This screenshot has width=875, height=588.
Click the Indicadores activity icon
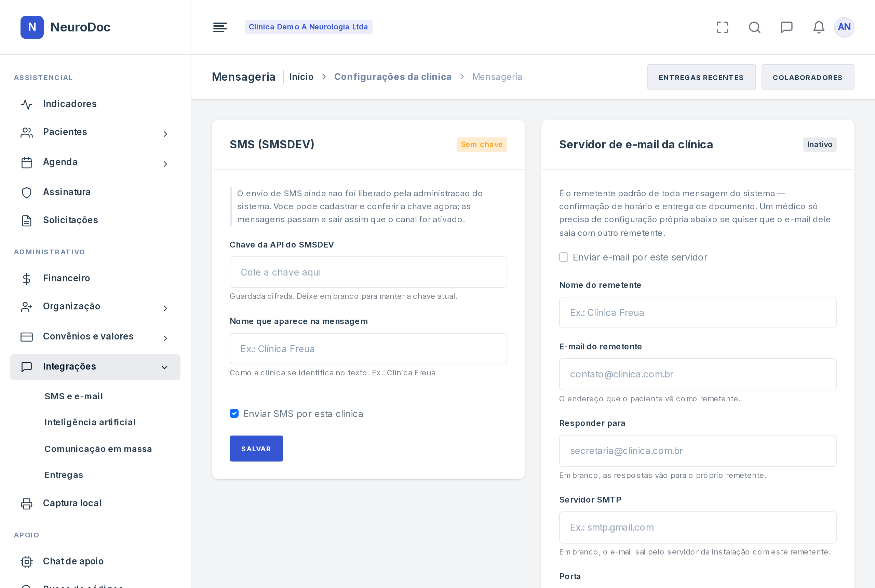coord(27,104)
